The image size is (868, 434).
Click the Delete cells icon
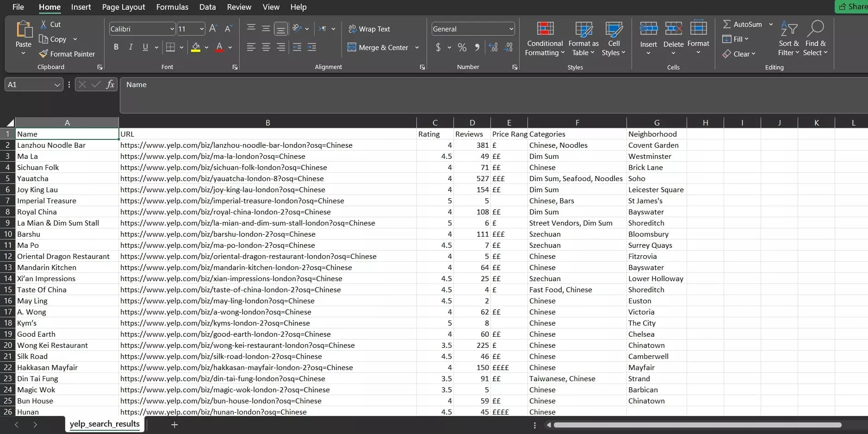[x=673, y=28]
